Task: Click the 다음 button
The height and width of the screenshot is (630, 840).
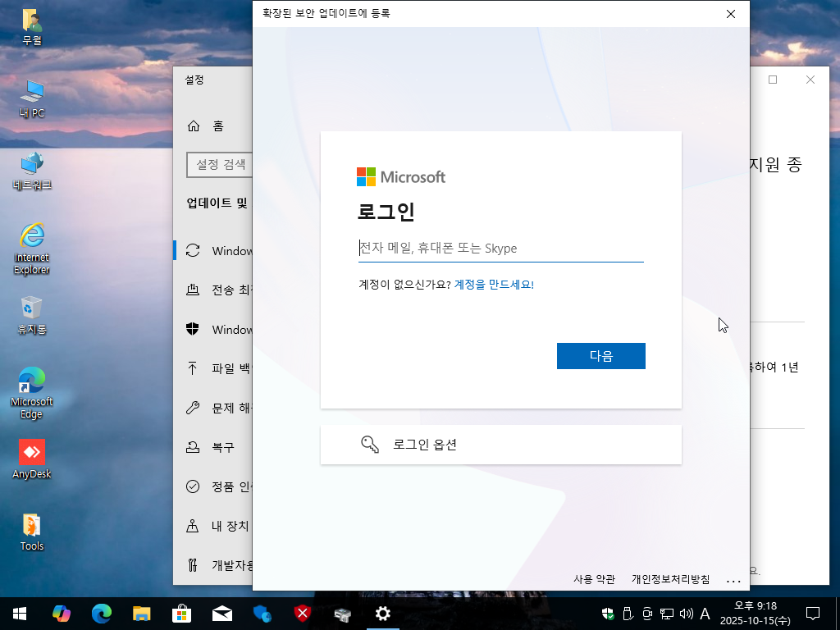Action: [x=601, y=356]
